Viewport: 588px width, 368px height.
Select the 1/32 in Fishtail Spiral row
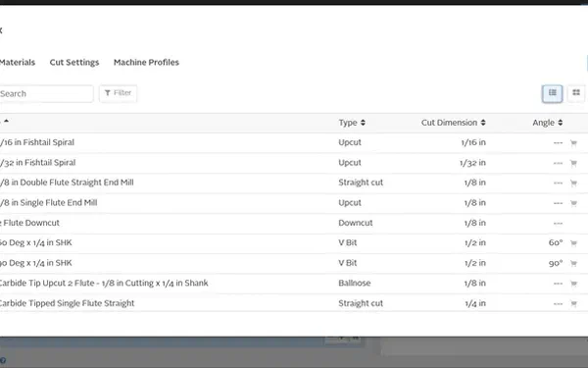pos(294,163)
